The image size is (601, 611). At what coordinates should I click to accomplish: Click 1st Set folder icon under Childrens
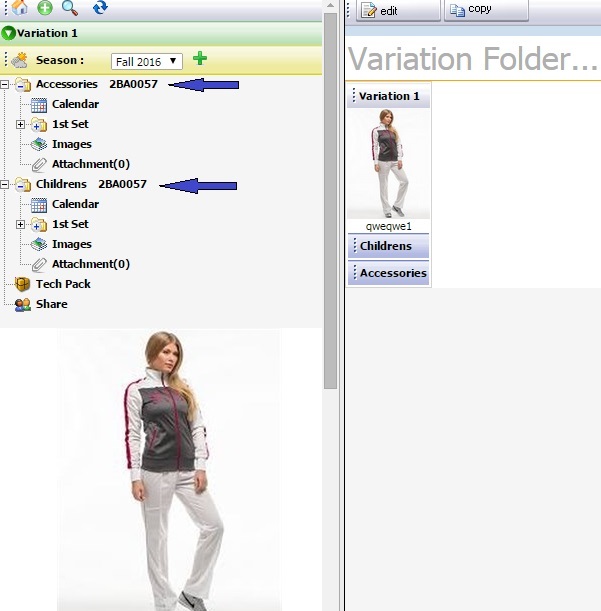pos(39,225)
